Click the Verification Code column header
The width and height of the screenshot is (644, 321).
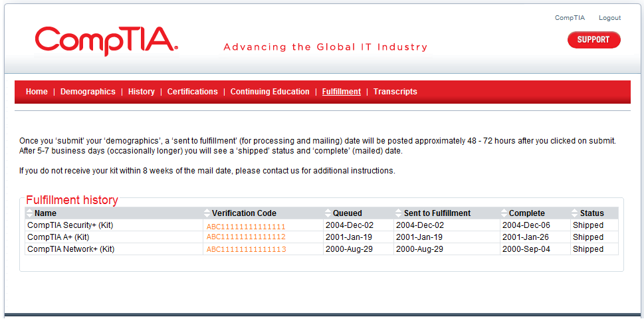pyautogui.click(x=244, y=213)
